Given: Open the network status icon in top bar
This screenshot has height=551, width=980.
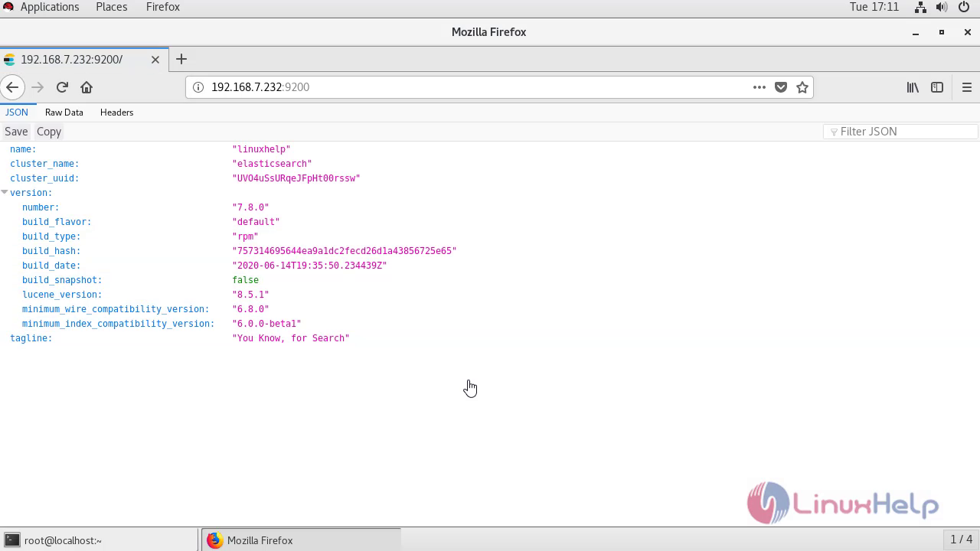Looking at the screenshot, I should point(921,7).
